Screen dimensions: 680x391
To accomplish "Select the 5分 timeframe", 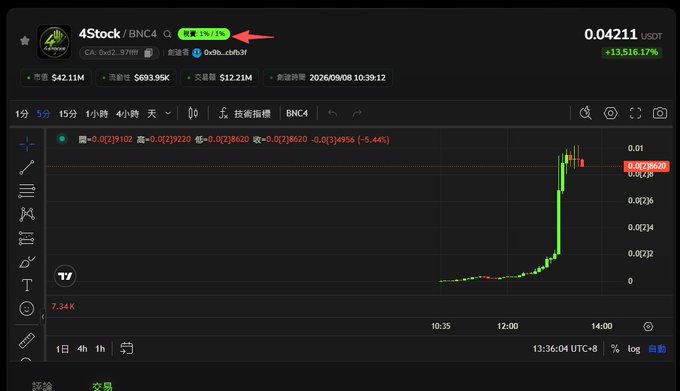I will coord(43,114).
